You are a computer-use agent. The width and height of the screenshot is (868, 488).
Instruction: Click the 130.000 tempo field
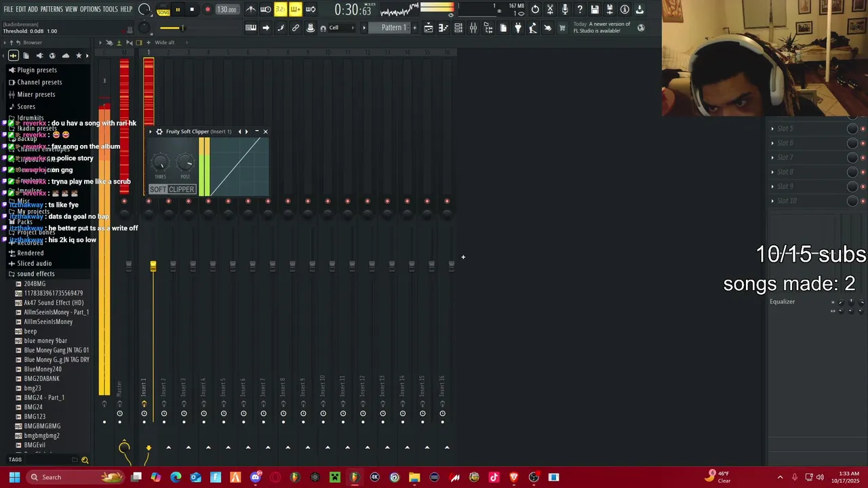(226, 9)
